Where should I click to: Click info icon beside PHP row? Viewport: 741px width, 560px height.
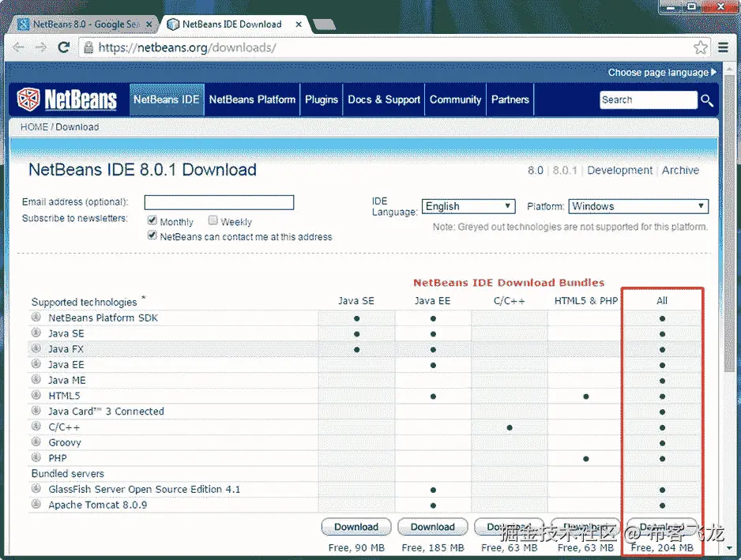[x=36, y=457]
